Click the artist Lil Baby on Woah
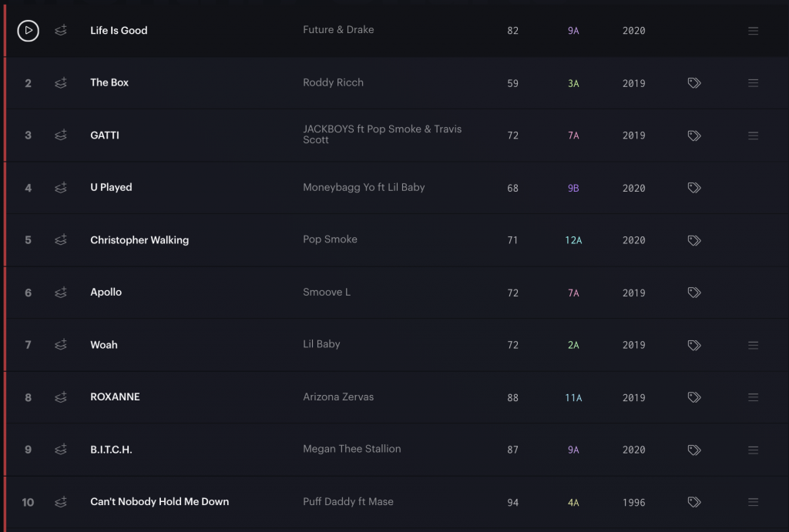Screen dimensions: 789x532 [321, 344]
